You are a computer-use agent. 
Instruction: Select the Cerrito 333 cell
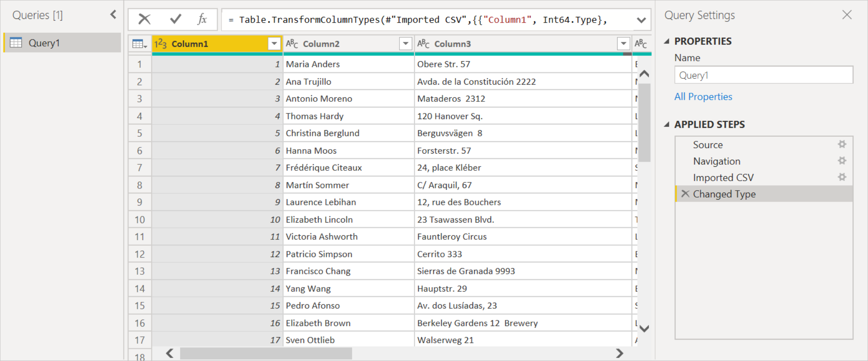coord(523,254)
